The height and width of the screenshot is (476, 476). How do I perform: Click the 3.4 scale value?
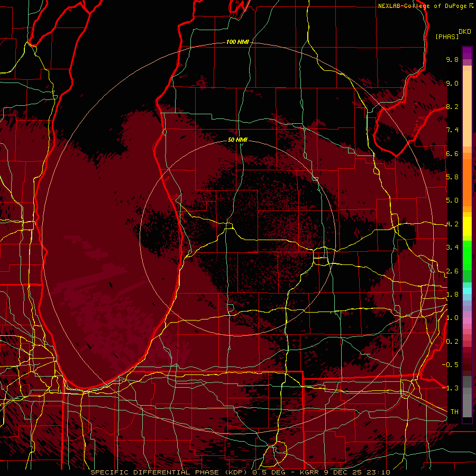(x=452, y=248)
